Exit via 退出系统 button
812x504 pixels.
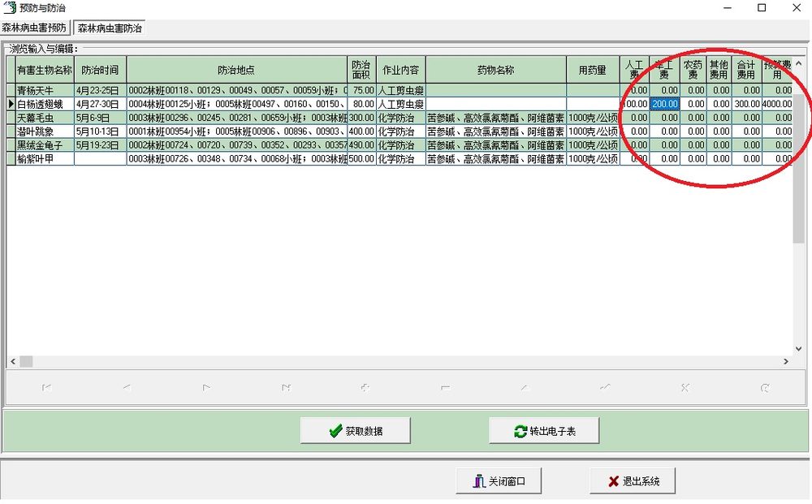click(x=633, y=481)
